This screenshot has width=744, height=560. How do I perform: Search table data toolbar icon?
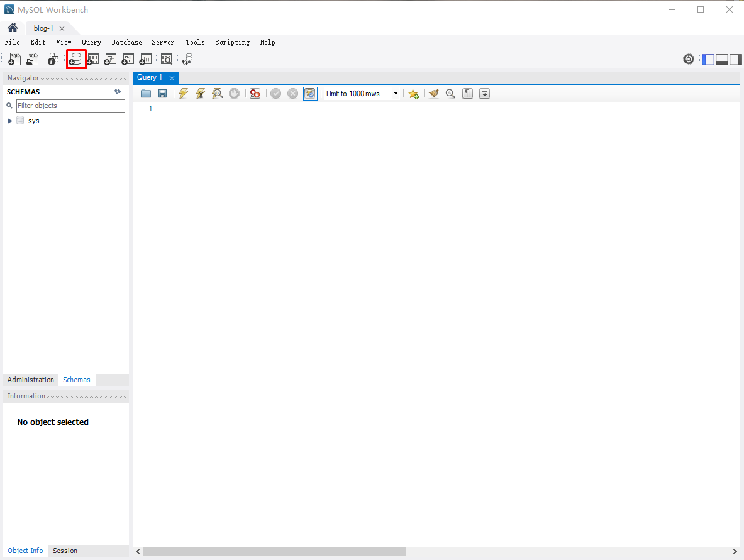[x=167, y=59]
